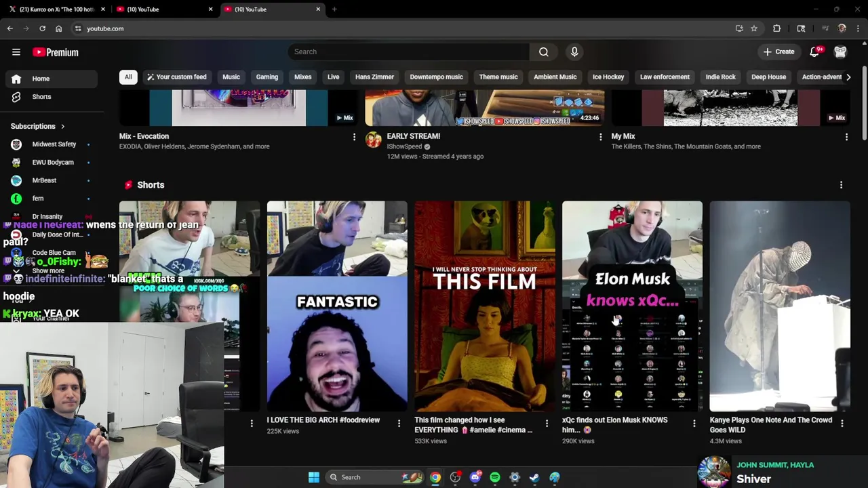
Task: Click the YouTube Premium logo
Action: pos(56,52)
